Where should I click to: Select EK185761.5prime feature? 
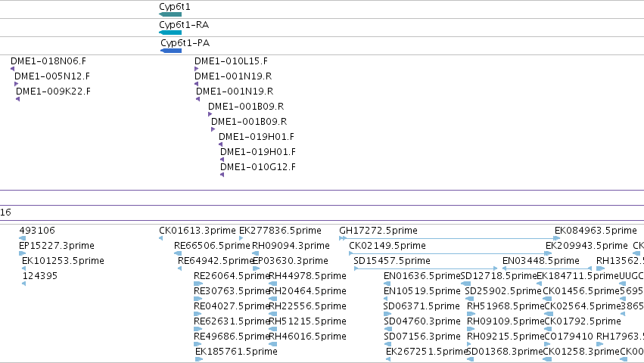(x=237, y=352)
